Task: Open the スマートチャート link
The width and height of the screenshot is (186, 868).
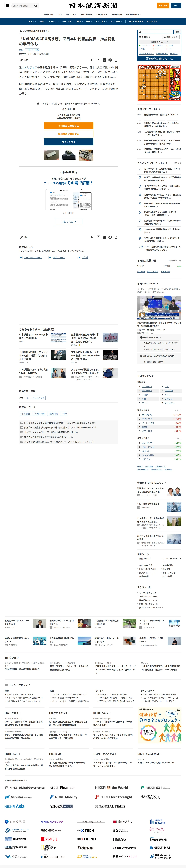Action: (146, 53)
